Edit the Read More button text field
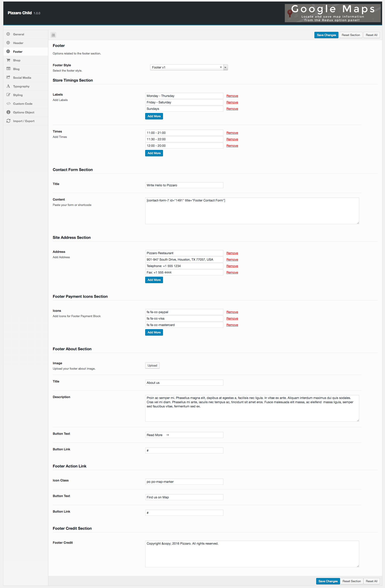This screenshot has width=385, height=588. click(184, 435)
